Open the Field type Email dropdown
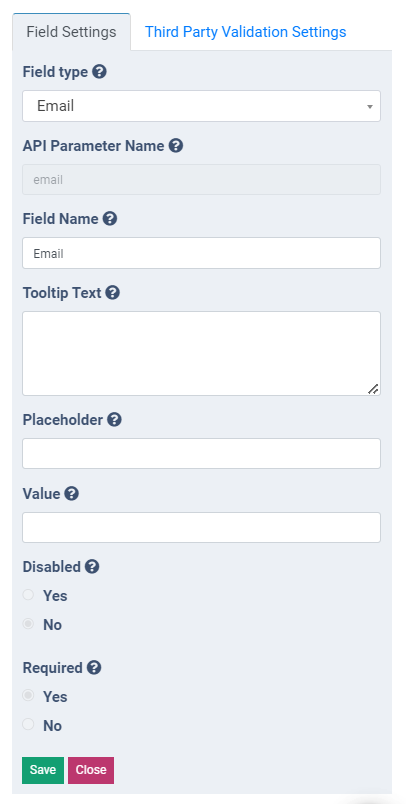This screenshot has width=406, height=804. [x=201, y=106]
